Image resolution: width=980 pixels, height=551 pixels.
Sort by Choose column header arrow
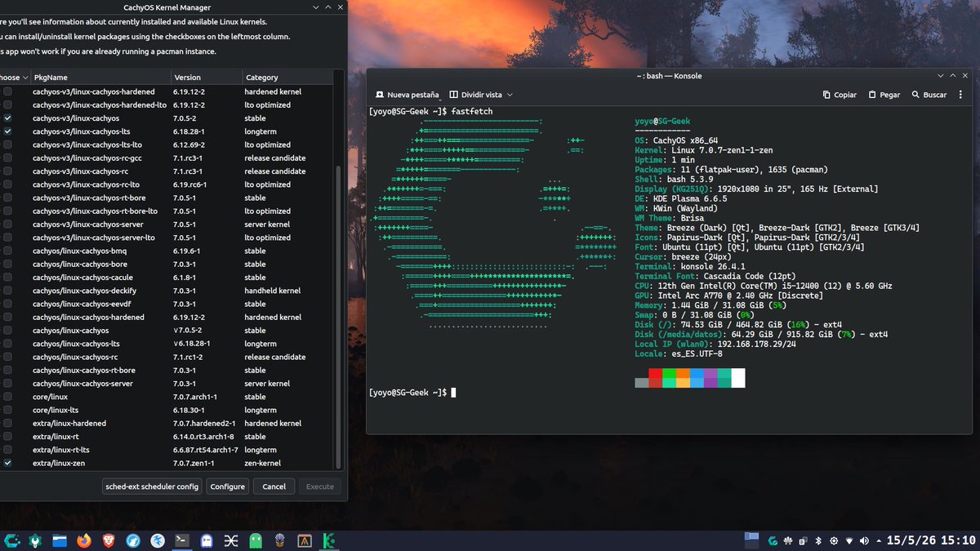click(25, 78)
